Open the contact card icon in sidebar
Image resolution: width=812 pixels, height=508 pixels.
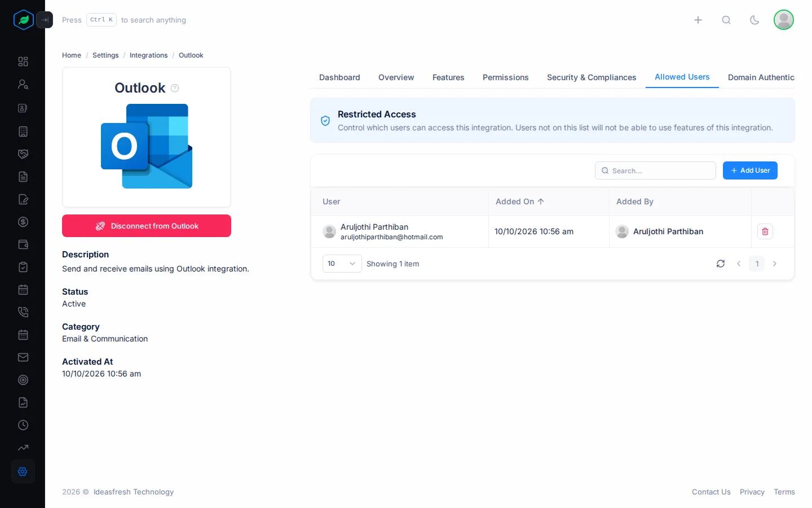(23, 108)
